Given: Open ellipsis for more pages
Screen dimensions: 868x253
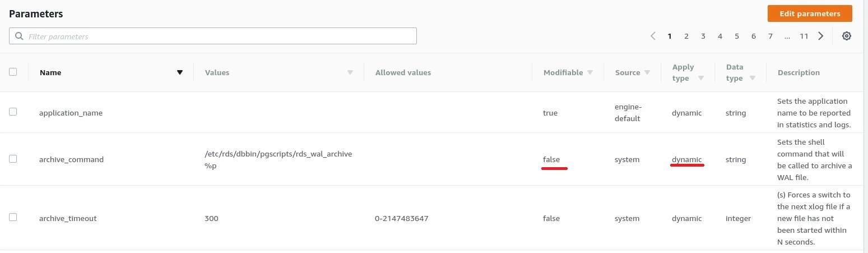Looking at the screenshot, I should click(x=787, y=36).
